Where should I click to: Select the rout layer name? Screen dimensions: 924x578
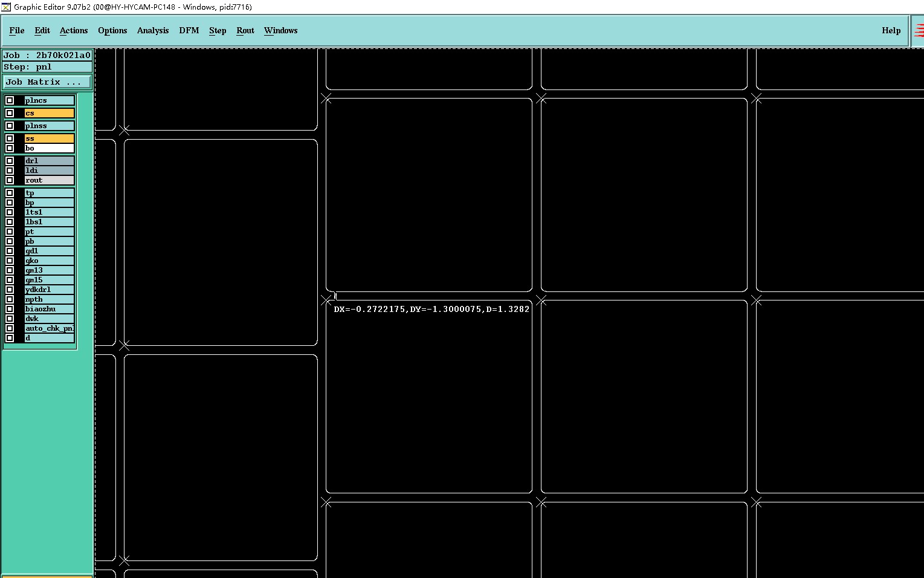coord(50,180)
